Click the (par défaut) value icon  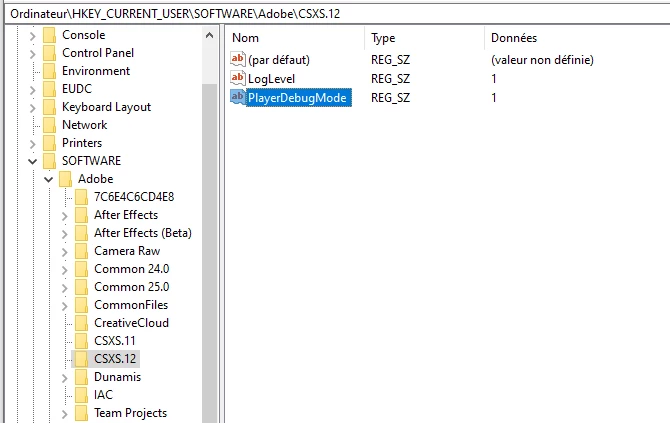(238, 59)
